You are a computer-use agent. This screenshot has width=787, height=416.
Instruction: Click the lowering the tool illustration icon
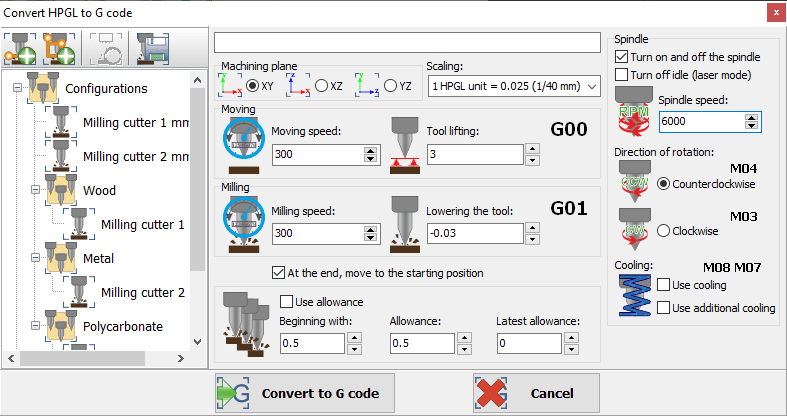(405, 224)
